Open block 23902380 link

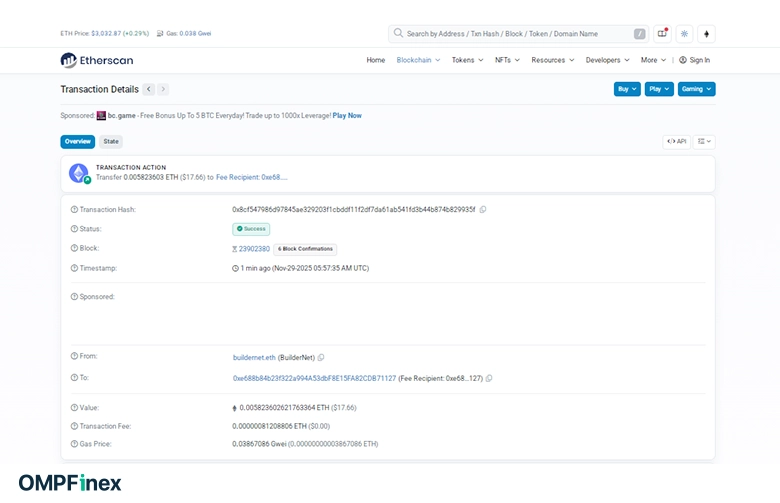click(x=253, y=249)
